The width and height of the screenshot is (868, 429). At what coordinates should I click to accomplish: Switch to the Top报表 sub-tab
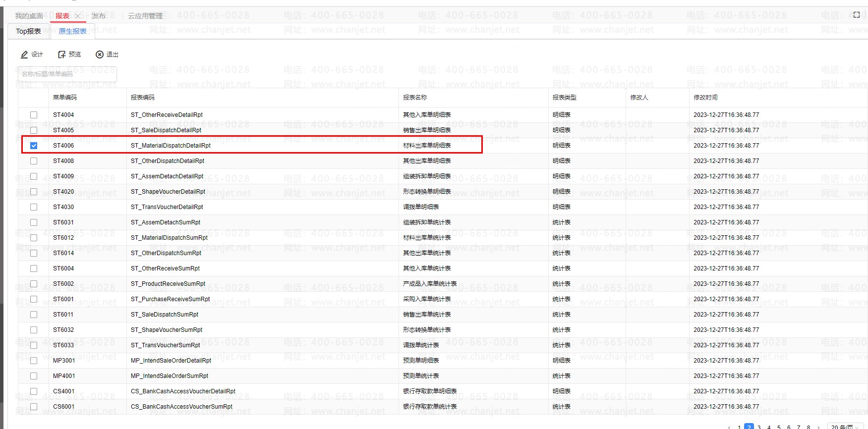pos(28,31)
